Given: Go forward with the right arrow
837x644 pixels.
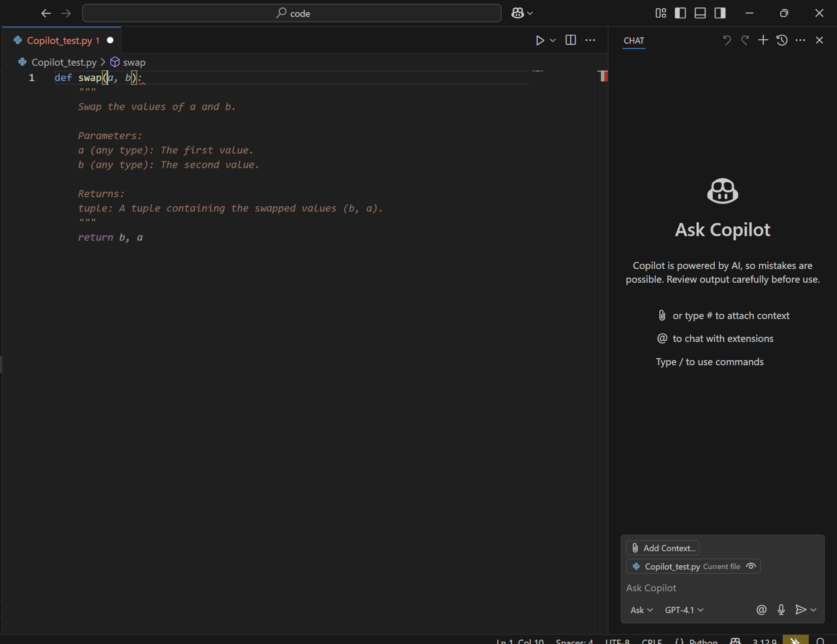Looking at the screenshot, I should click(66, 13).
